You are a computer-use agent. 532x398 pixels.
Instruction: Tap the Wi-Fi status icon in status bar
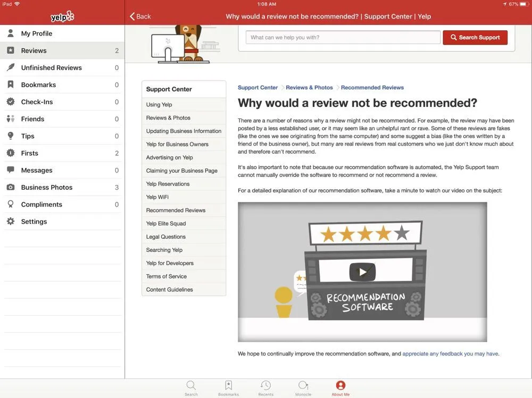17,4
